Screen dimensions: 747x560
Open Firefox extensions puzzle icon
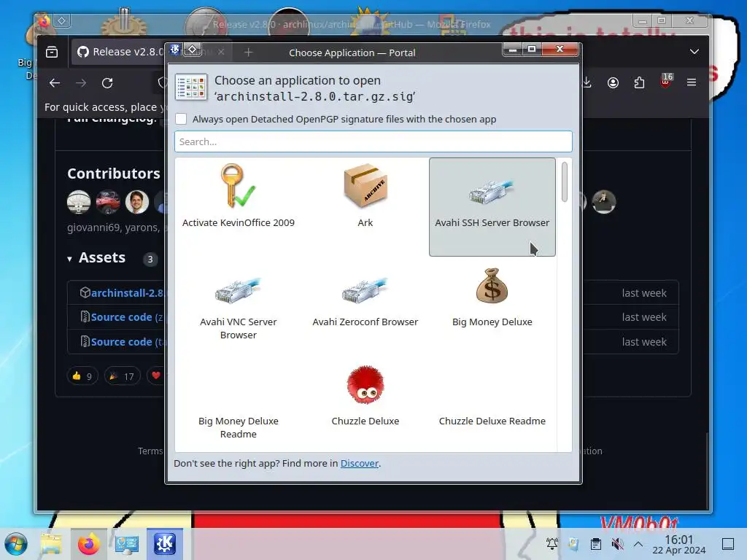[x=639, y=82]
